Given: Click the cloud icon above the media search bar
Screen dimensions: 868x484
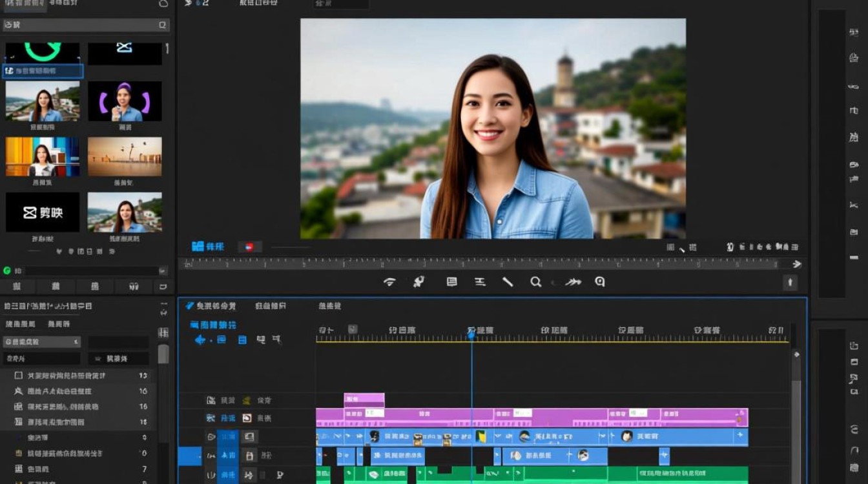Looking at the screenshot, I should 163,3.
